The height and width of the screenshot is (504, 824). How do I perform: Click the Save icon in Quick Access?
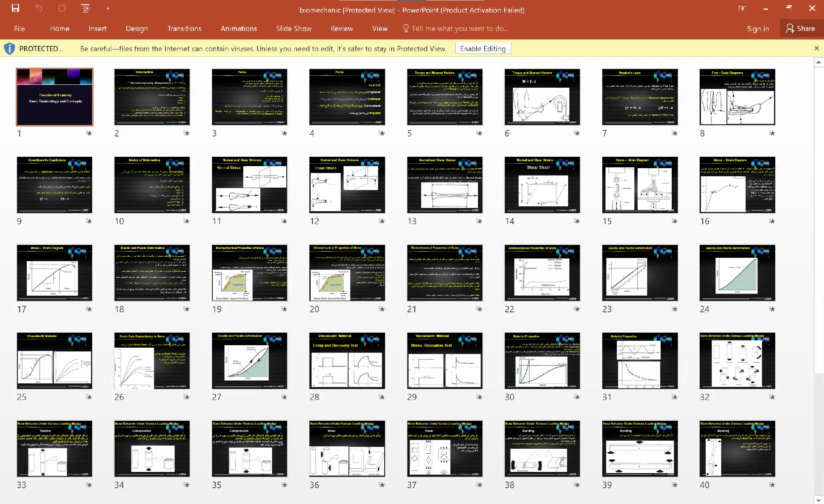pyautogui.click(x=15, y=8)
